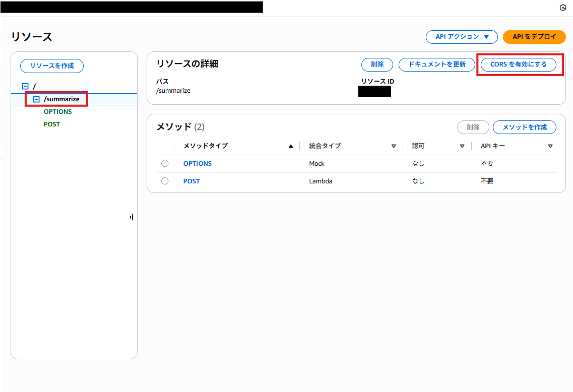Click 削除 in resource details

[x=377, y=64]
